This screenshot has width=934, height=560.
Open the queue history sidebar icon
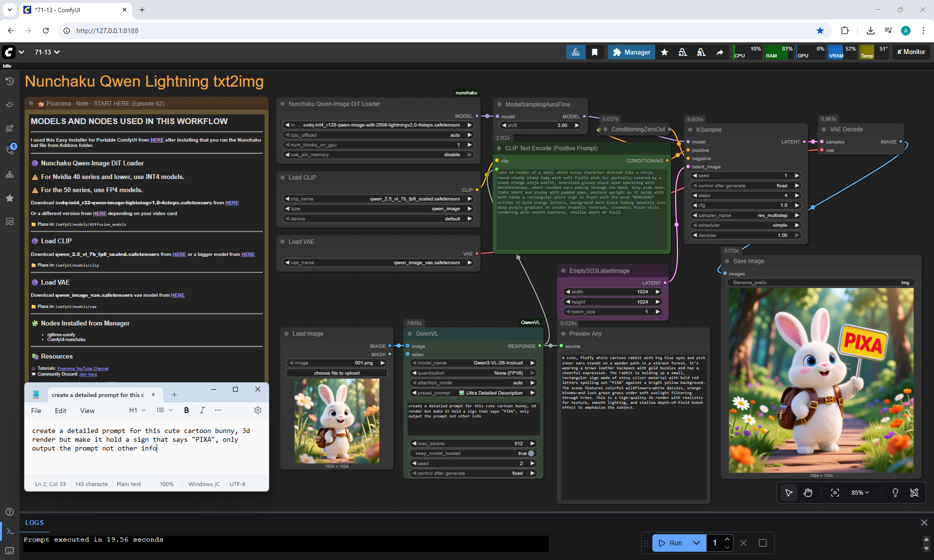(x=9, y=81)
